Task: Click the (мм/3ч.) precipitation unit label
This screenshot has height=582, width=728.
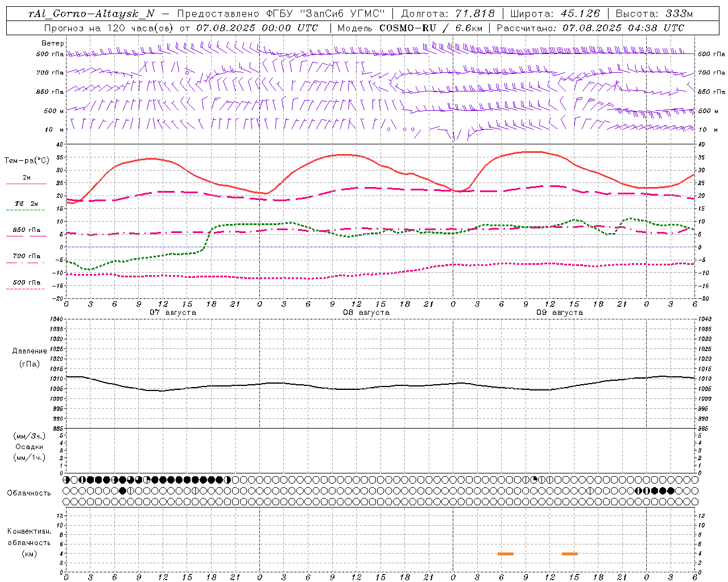Action: [x=30, y=436]
